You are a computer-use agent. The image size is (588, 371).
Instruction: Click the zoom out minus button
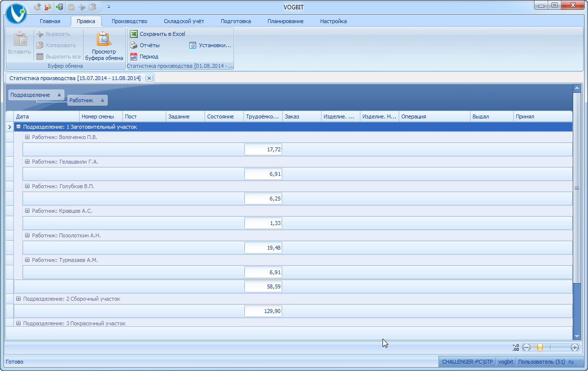527,347
